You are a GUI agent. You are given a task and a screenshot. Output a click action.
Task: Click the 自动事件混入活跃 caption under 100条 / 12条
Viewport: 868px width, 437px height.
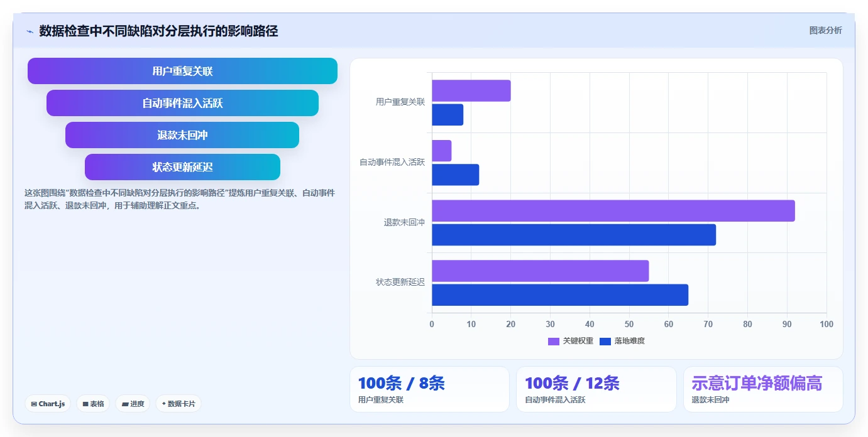click(555, 400)
